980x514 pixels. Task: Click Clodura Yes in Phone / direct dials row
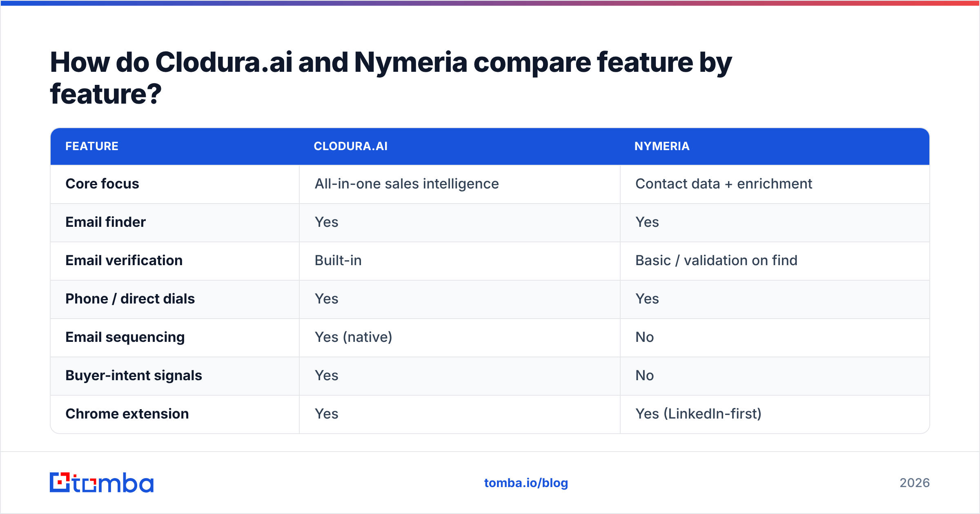[326, 299]
